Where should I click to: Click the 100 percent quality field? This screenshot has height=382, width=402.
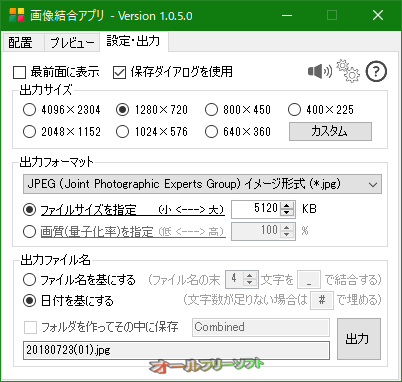pyautogui.click(x=256, y=231)
